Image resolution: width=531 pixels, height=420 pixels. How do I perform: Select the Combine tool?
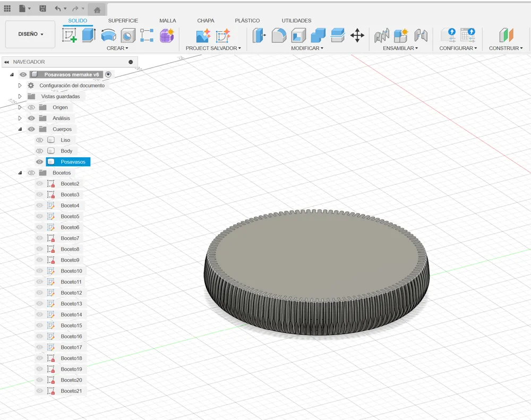click(318, 35)
